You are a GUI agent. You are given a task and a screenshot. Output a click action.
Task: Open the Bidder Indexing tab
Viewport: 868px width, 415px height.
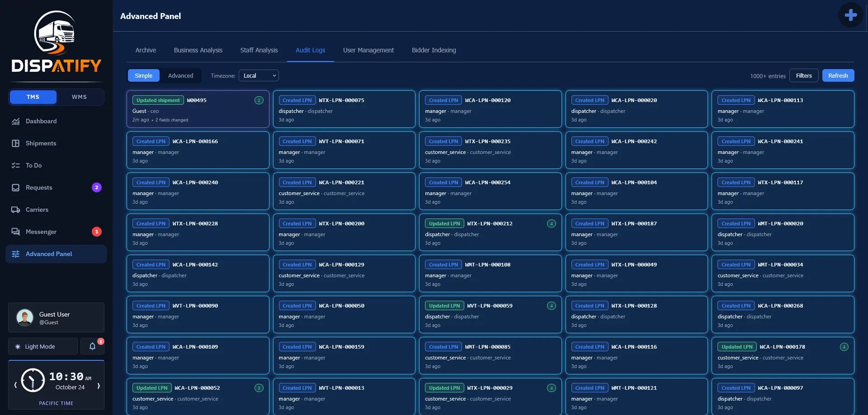click(434, 50)
